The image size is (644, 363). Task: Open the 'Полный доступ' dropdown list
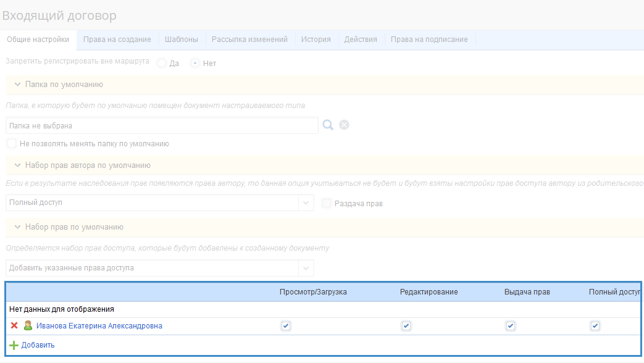pyautogui.click(x=306, y=202)
